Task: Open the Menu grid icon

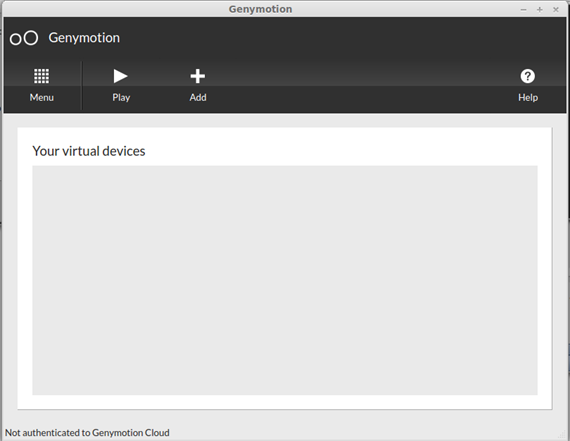Action: click(41, 76)
